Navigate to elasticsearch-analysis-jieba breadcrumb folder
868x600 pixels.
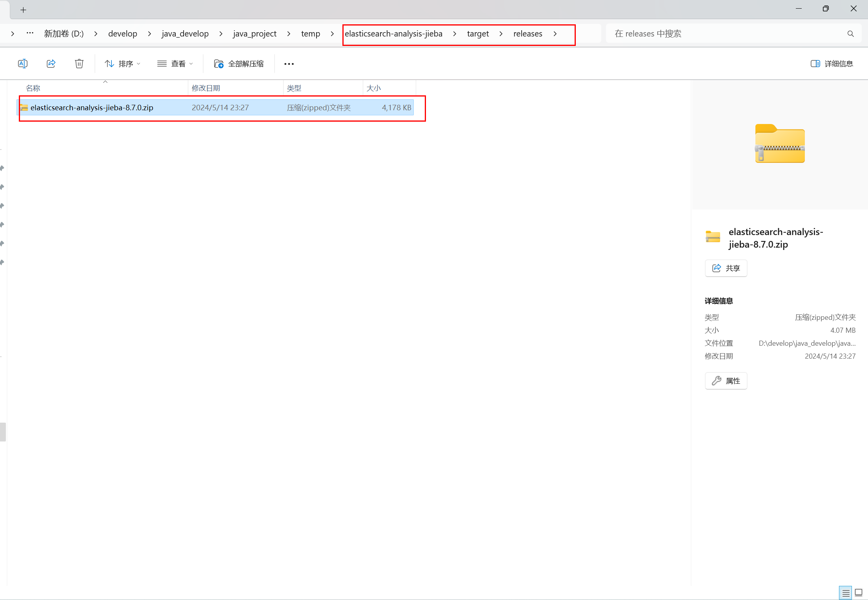(393, 34)
